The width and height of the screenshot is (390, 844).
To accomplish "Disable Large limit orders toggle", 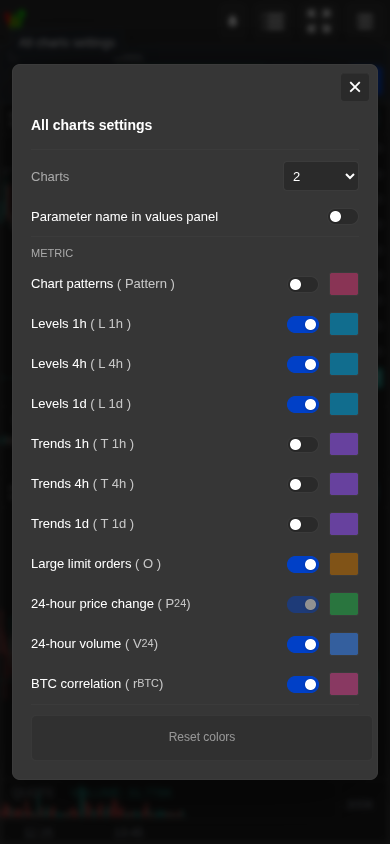I will [303, 564].
